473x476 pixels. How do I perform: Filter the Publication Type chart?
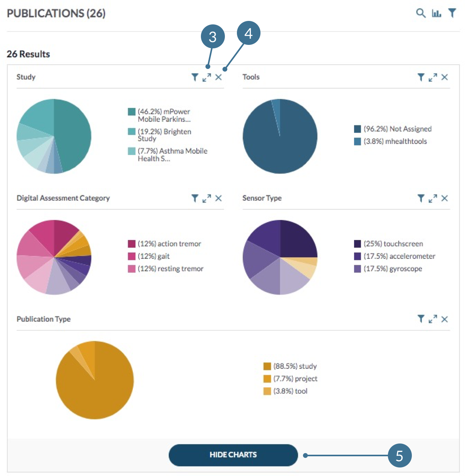(x=421, y=319)
